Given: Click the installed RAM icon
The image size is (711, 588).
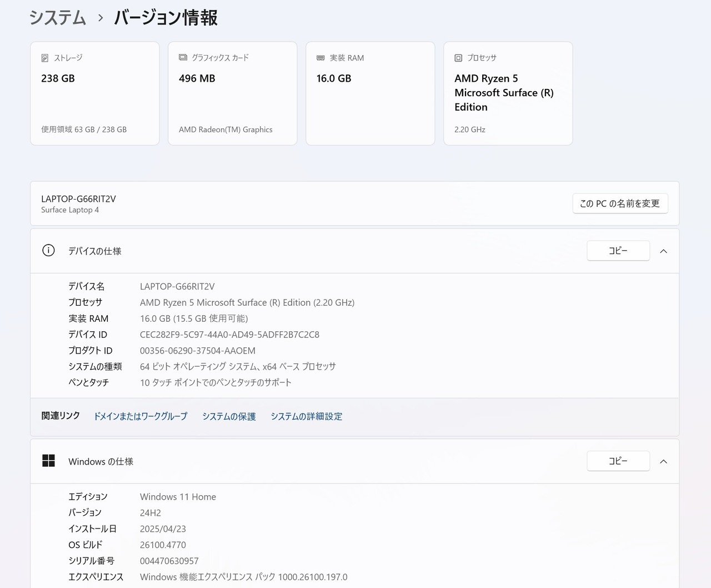Looking at the screenshot, I should click(x=321, y=58).
